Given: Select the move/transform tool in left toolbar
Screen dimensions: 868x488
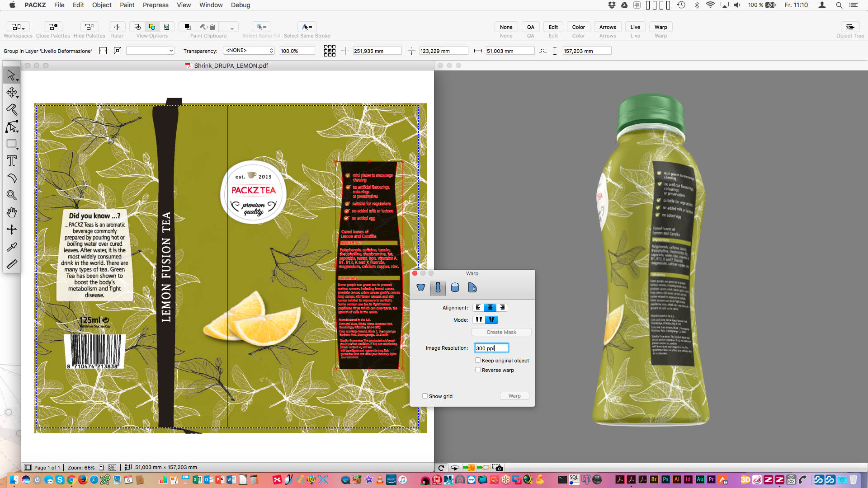Looking at the screenshot, I should pos(12,93).
